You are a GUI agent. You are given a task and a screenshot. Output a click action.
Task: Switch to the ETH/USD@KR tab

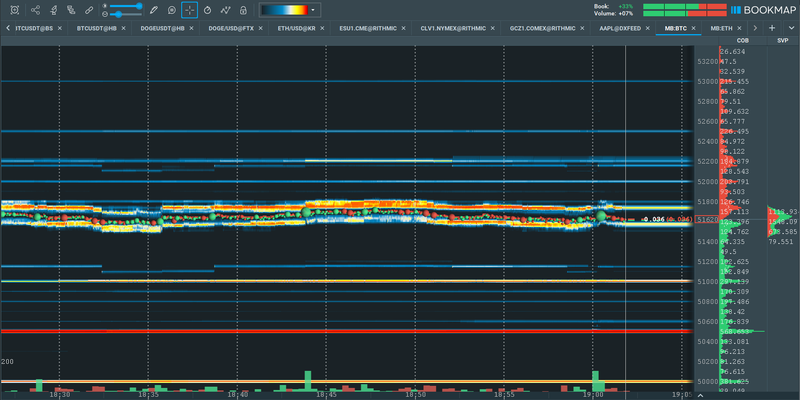(x=294, y=29)
